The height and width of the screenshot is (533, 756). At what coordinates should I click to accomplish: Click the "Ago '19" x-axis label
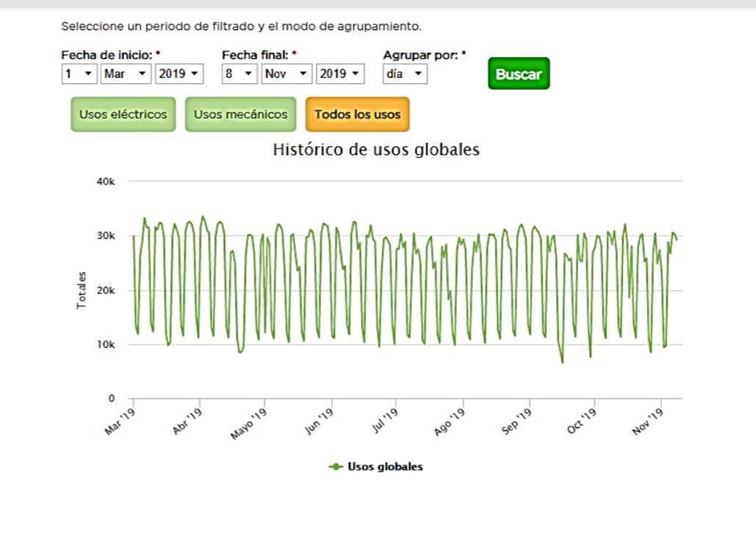450,421
